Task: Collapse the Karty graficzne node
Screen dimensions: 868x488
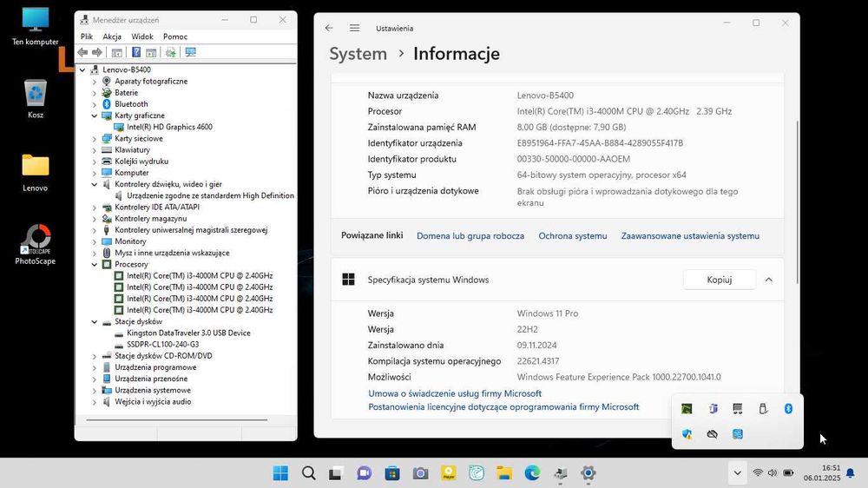Action: pyautogui.click(x=94, y=115)
